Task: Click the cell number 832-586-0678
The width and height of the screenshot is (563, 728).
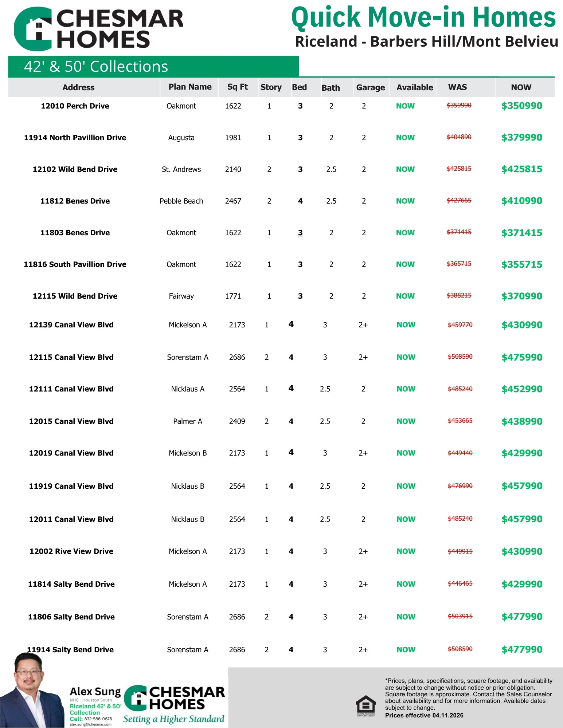Action: click(98, 719)
